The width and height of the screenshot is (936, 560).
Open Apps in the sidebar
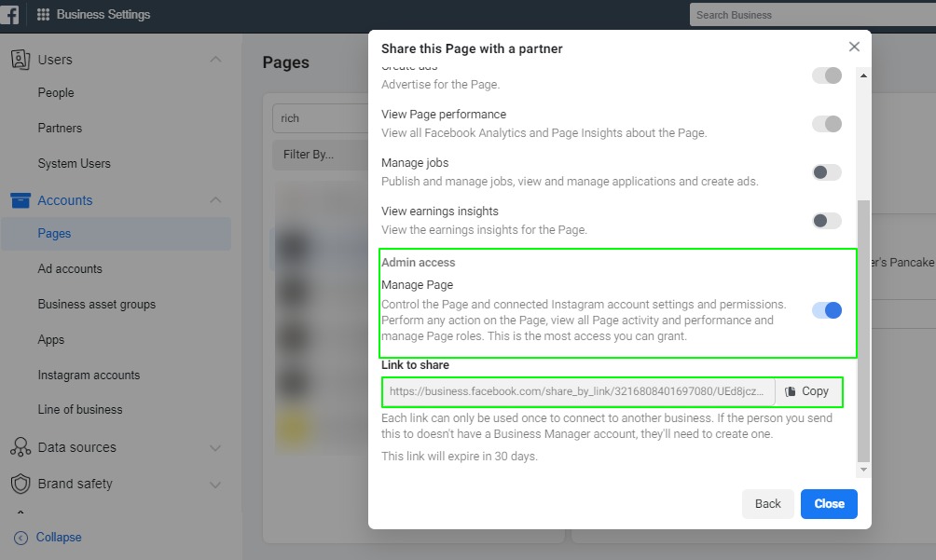click(50, 340)
